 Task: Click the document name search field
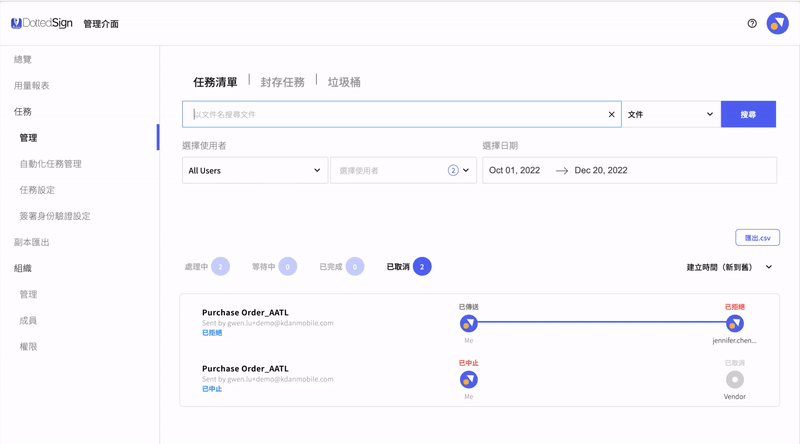tap(395, 115)
